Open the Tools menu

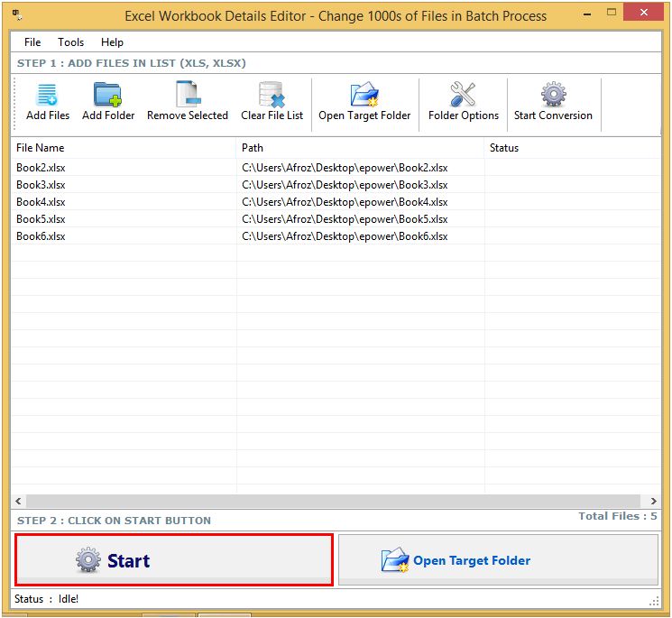[70, 42]
